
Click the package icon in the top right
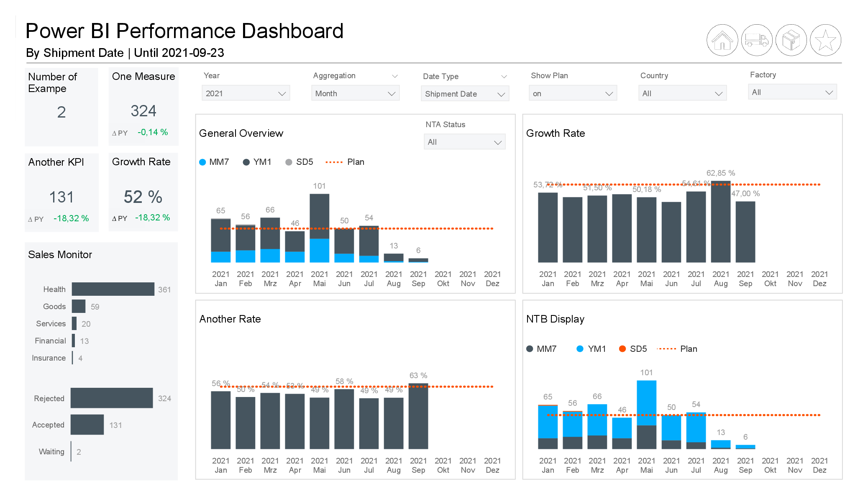coord(791,40)
